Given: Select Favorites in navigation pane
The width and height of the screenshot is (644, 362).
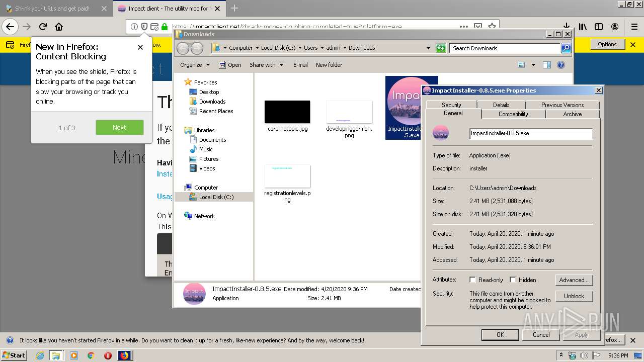Looking at the screenshot, I should 205,82.
